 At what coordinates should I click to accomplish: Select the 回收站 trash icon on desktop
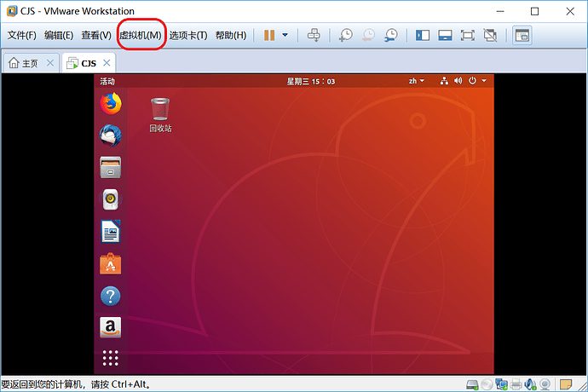point(160,115)
